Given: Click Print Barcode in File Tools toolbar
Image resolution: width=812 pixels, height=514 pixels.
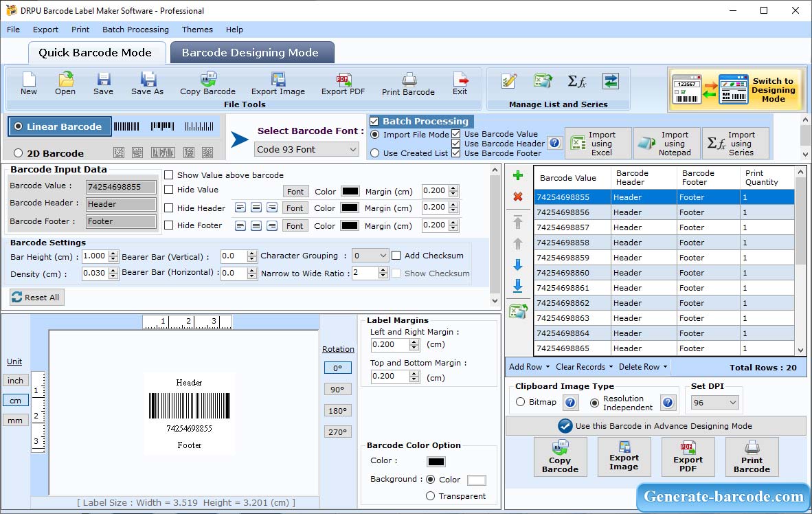Looking at the screenshot, I should tap(408, 84).
